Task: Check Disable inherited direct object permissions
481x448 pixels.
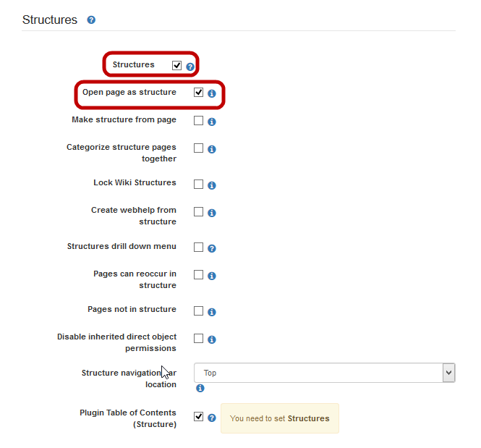Action: point(199,338)
